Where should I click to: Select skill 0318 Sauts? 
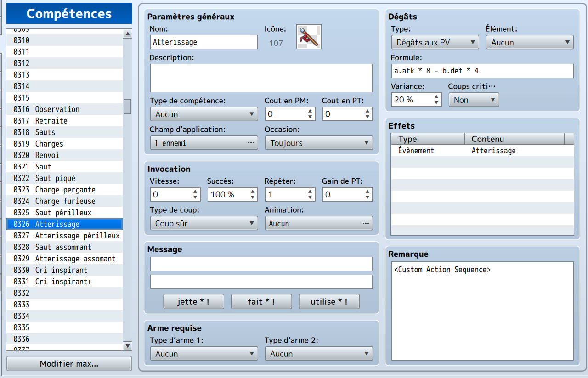click(65, 132)
